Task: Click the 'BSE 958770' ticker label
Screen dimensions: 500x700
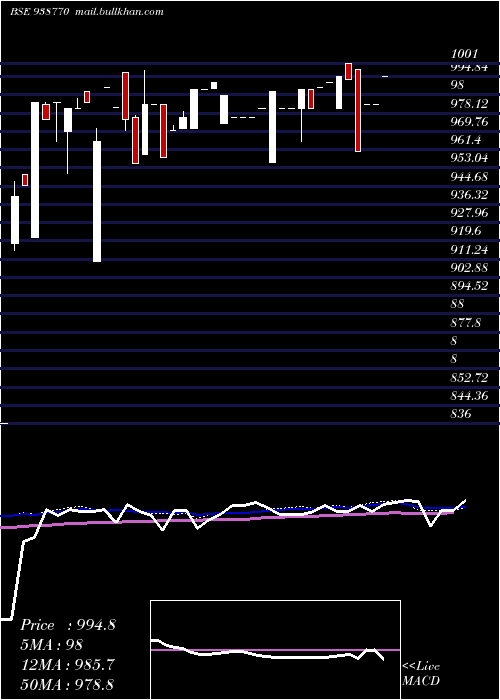Action: coord(39,12)
